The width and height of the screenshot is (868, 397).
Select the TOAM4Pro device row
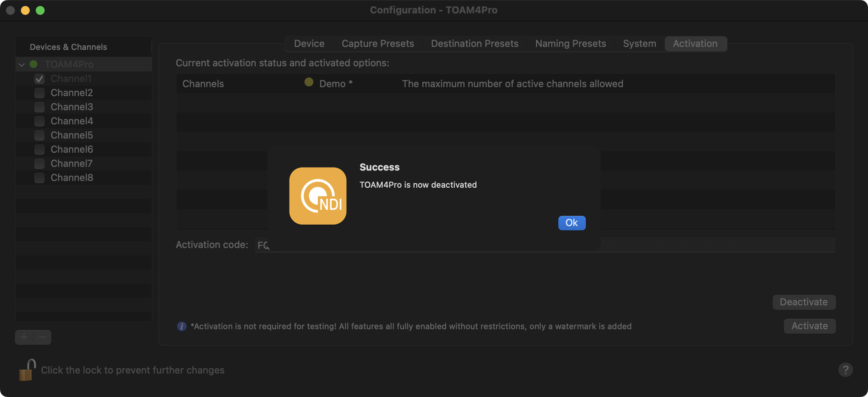click(83, 64)
